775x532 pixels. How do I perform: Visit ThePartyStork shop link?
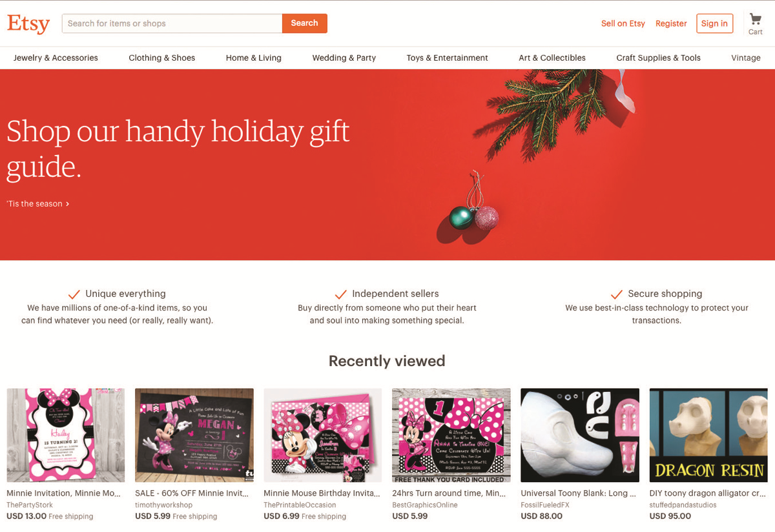click(30, 505)
